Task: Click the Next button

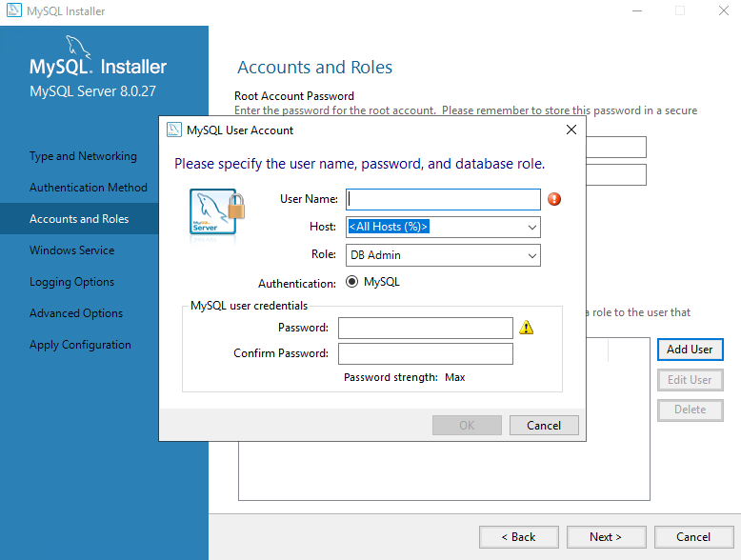Action: 607,537
